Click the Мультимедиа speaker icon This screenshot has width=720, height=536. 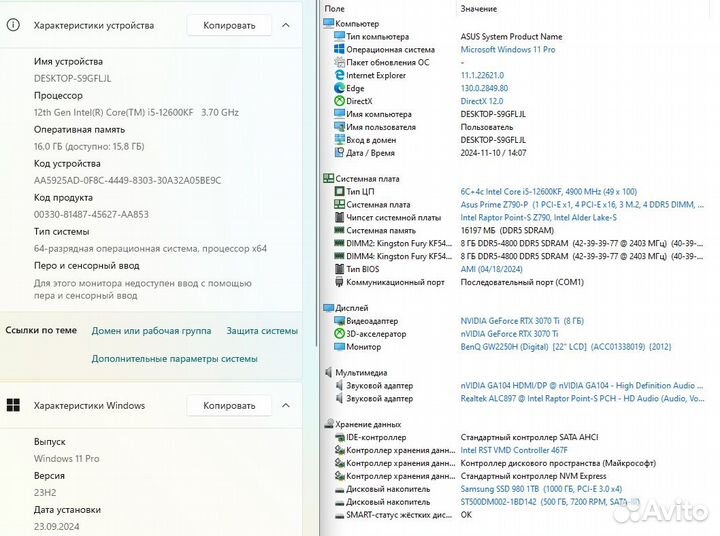tap(328, 372)
